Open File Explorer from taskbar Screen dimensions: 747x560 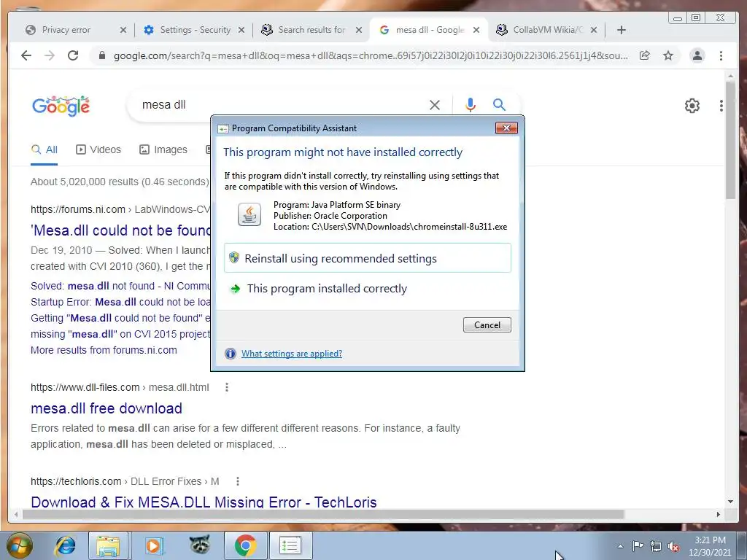point(108,545)
